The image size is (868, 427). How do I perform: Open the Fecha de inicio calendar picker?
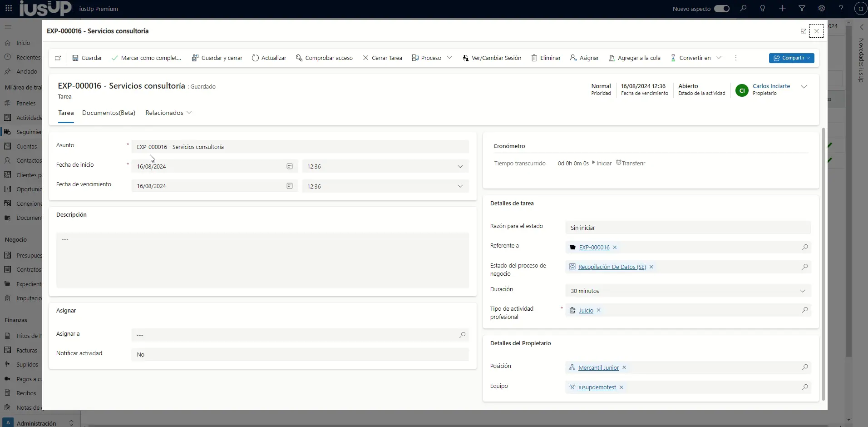pos(289,167)
